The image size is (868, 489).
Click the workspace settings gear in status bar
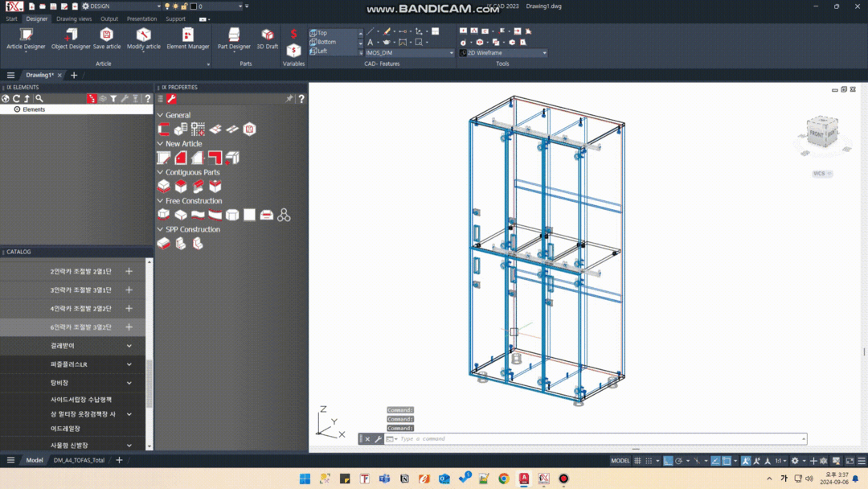point(795,461)
